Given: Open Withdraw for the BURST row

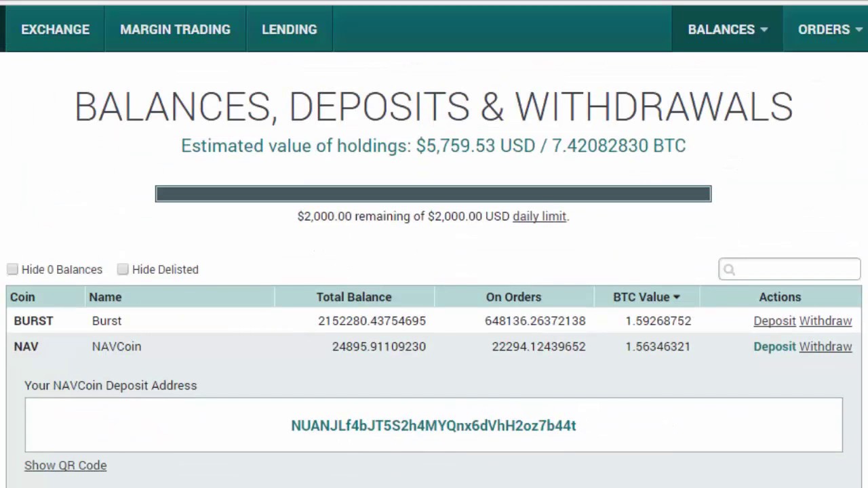Looking at the screenshot, I should click(825, 321).
